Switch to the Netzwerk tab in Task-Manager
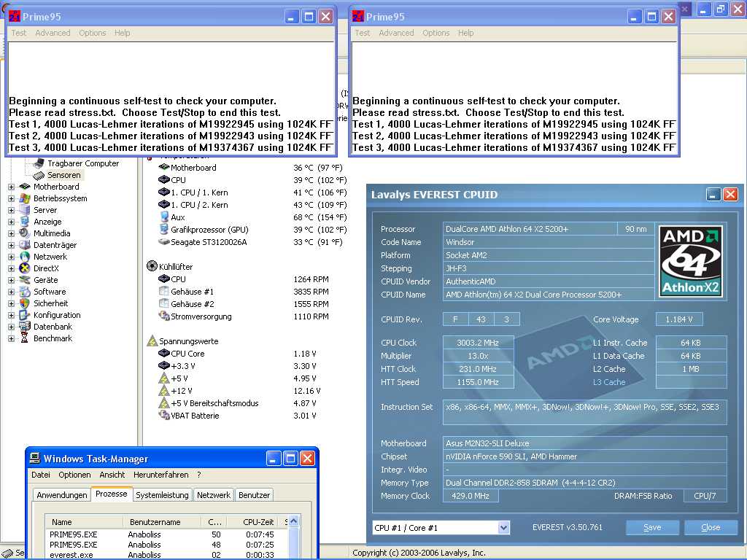747x560 pixels. click(x=214, y=495)
